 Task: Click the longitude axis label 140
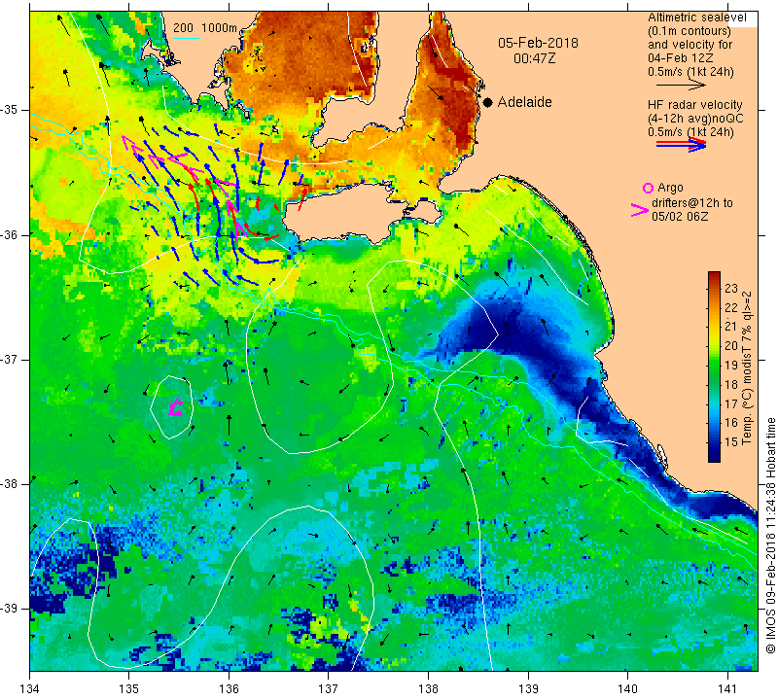(627, 689)
